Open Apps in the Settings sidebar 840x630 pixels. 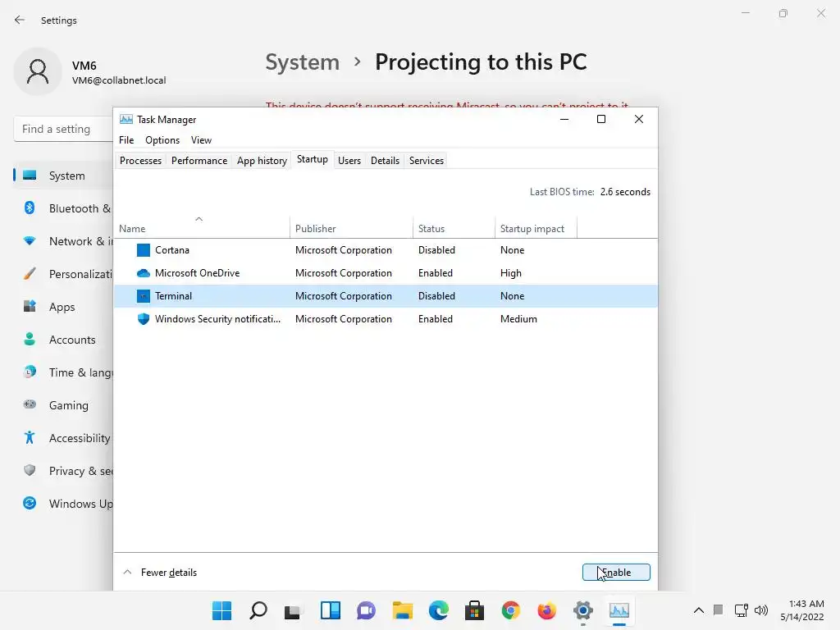[63, 307]
